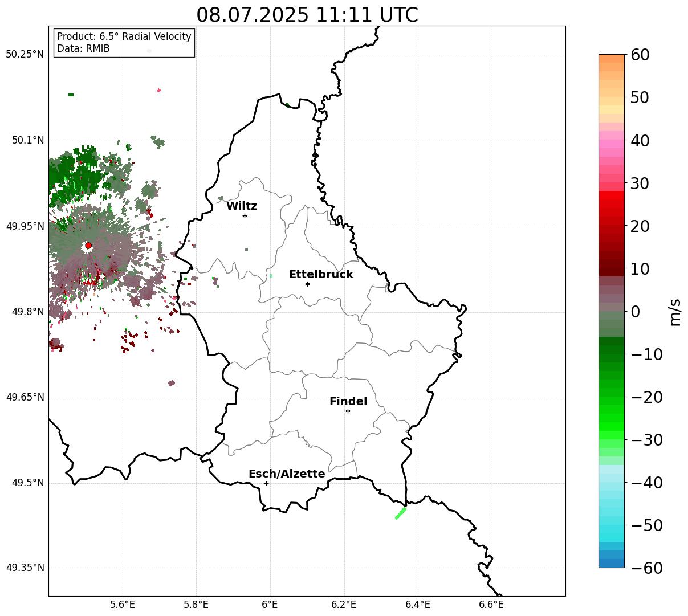Click the 5.6°E longitude label
Viewport: 688px width, 616px height.
tap(123, 605)
